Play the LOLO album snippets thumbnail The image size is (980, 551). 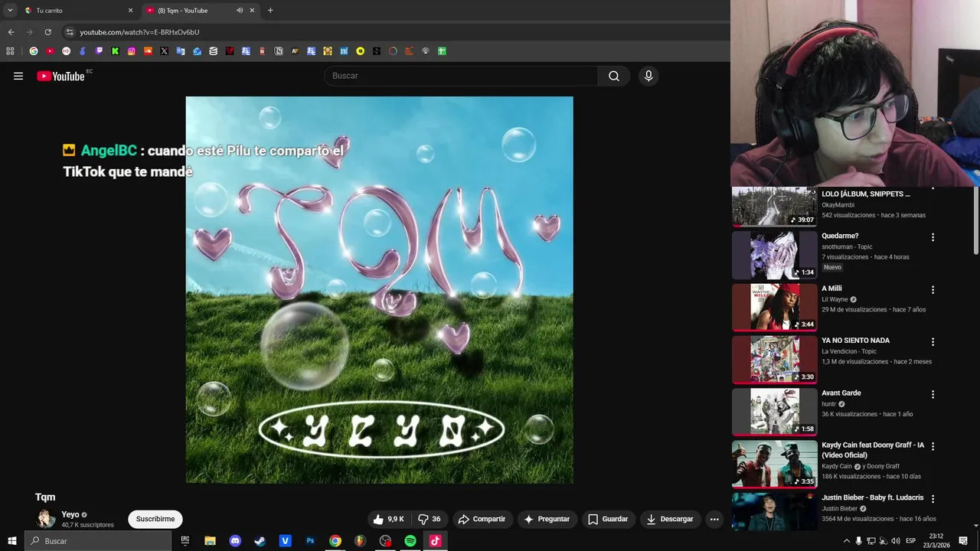774,207
